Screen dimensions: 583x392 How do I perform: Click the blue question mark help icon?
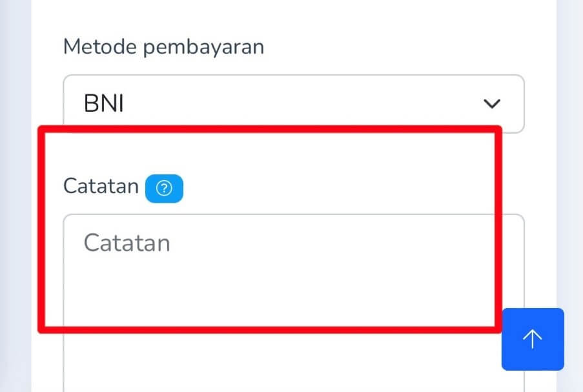(x=165, y=188)
